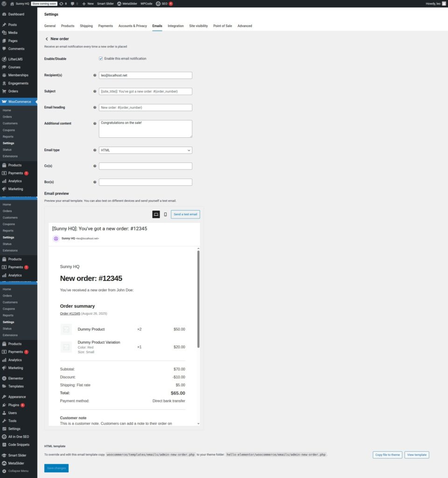
Task: Click help icon next to Subject field
Action: tap(95, 91)
